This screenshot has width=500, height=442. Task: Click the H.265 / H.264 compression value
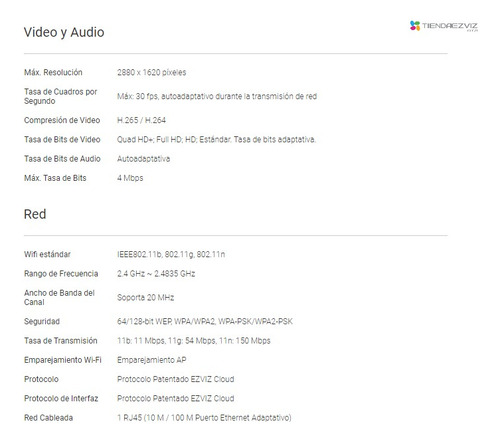click(141, 120)
